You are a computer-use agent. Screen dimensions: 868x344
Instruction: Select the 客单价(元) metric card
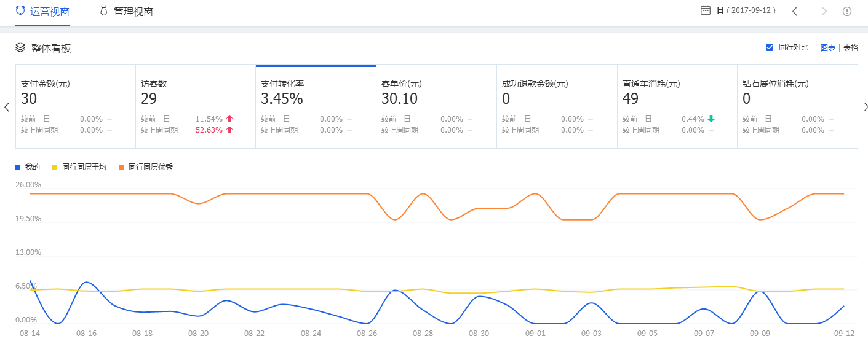(436, 106)
